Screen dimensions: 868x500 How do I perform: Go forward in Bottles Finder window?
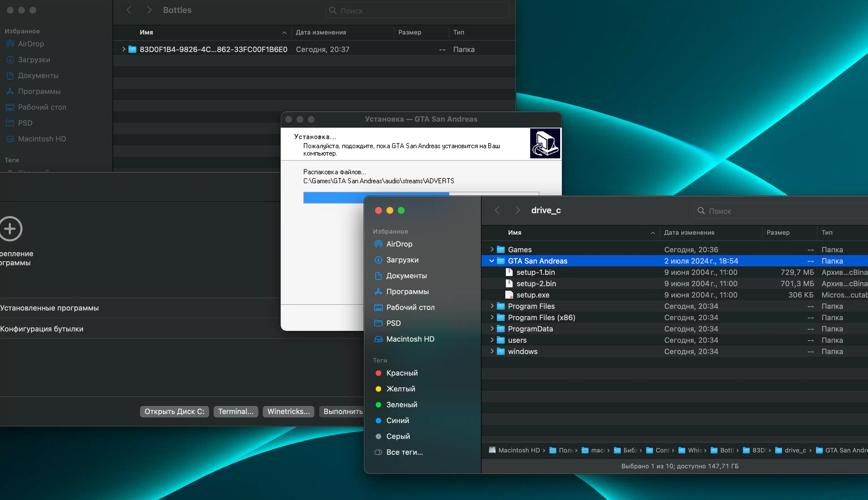(x=149, y=10)
